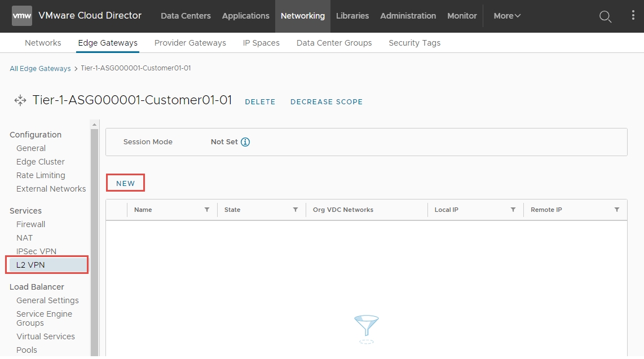Open the vertical three-dot menu
Image resolution: width=644 pixels, height=359 pixels.
[633, 16]
